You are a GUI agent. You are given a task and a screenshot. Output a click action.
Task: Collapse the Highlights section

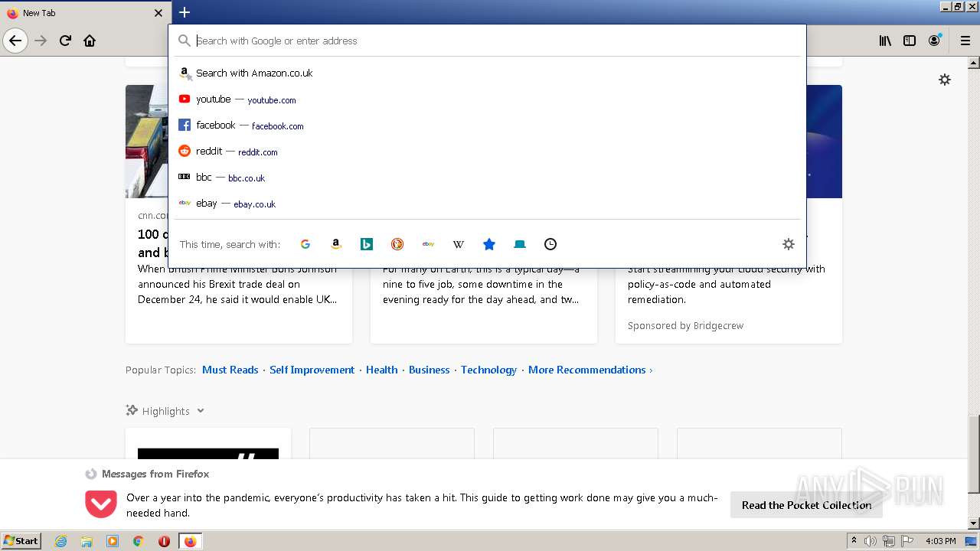pos(201,411)
